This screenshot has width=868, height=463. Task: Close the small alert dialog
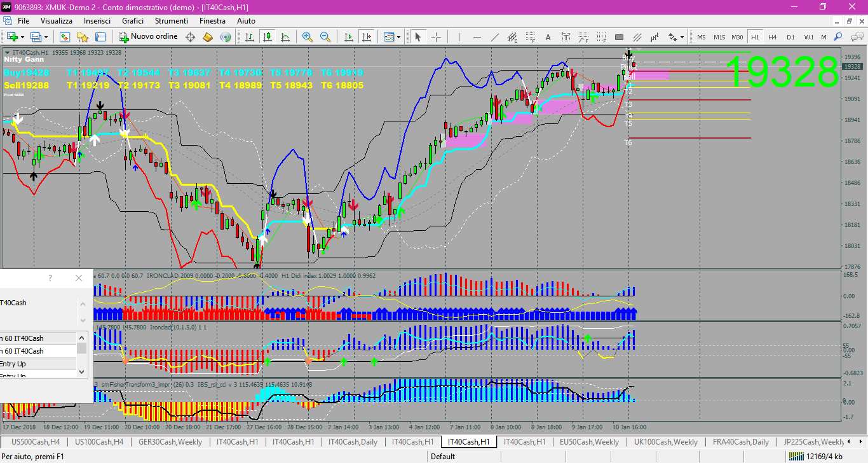point(78,278)
